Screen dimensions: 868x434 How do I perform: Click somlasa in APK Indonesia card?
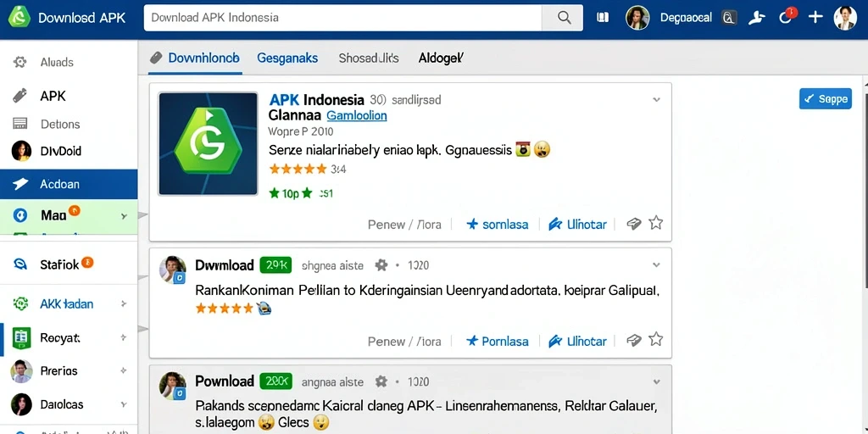[x=497, y=224]
